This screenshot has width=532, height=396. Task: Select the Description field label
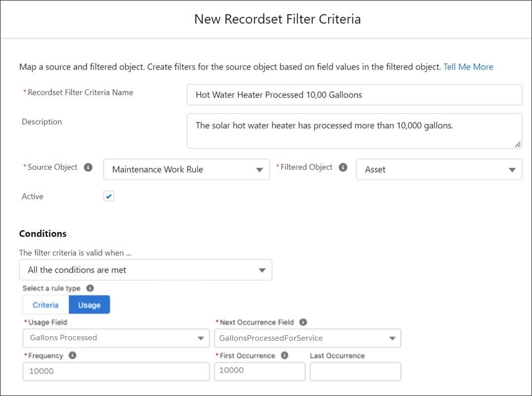[42, 121]
